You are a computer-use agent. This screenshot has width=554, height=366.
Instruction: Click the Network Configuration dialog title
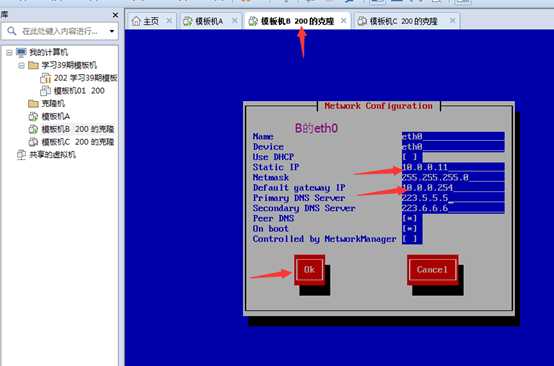[x=378, y=106]
